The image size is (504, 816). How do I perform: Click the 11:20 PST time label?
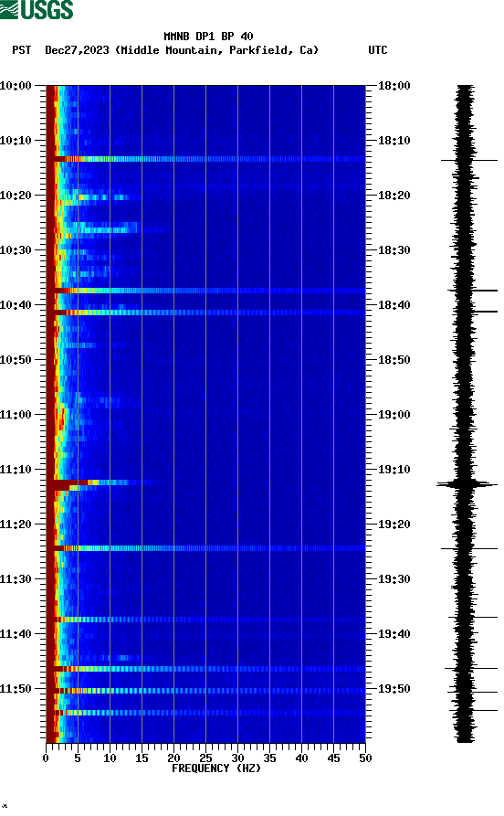tap(16, 525)
